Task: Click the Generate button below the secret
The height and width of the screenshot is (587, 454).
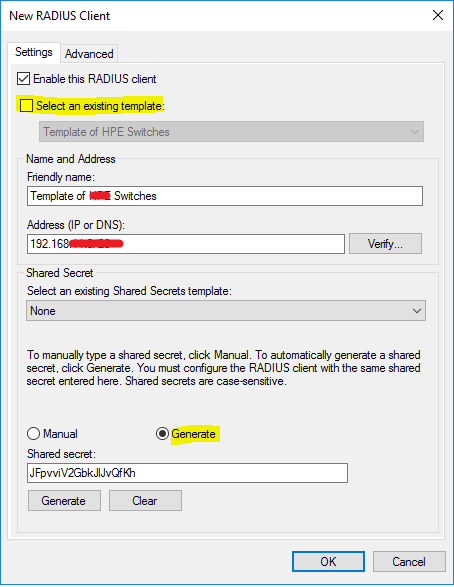Action: (64, 501)
